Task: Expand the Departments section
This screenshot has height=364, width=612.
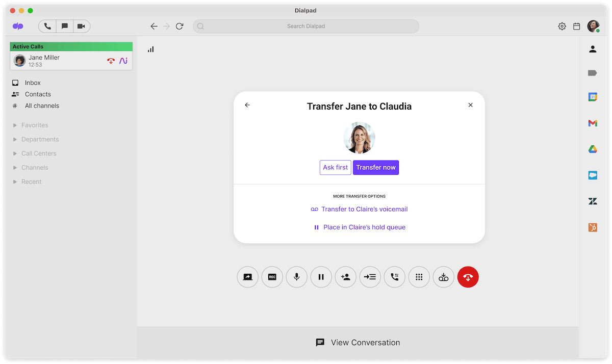Action: pos(40,139)
